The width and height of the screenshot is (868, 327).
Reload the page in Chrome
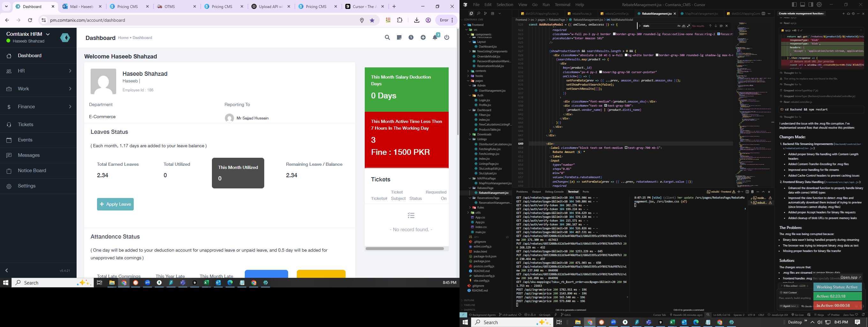point(30,20)
